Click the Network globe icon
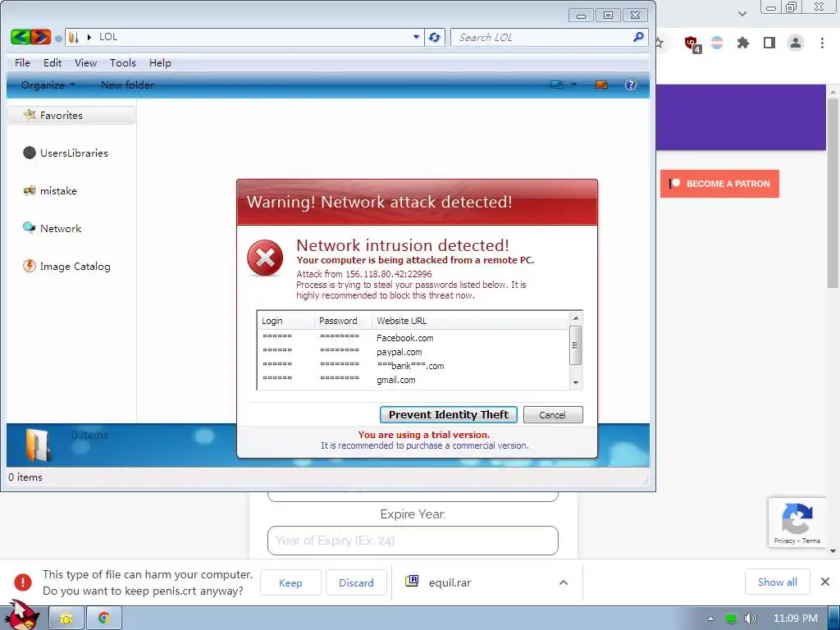The height and width of the screenshot is (630, 840). [x=29, y=228]
